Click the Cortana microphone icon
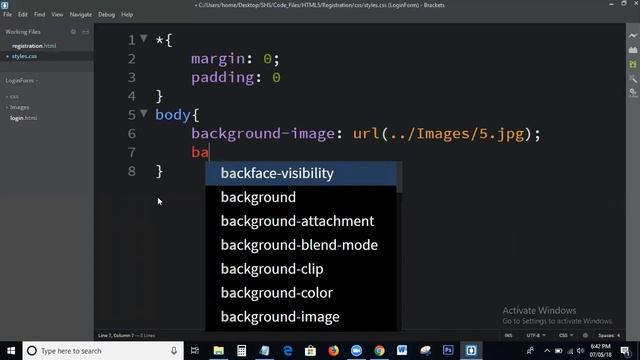 point(174,351)
